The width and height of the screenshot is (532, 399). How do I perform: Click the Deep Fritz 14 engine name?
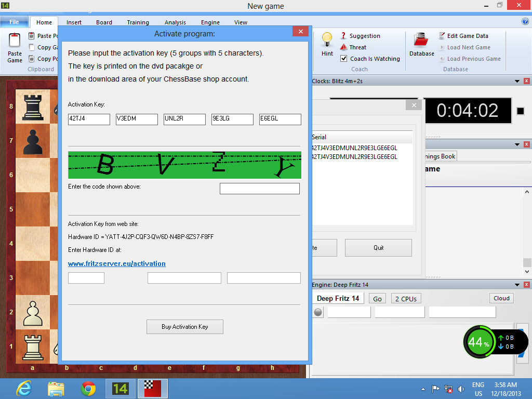338,298
